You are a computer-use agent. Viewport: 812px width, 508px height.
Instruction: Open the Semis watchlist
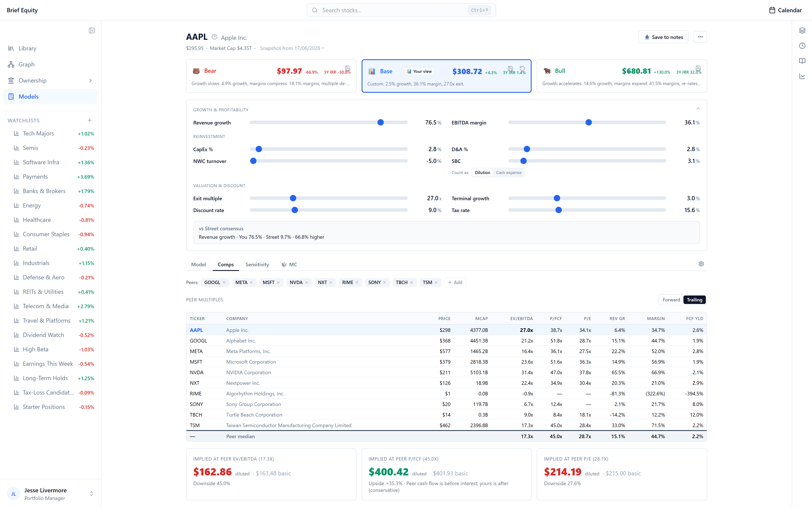point(54,148)
